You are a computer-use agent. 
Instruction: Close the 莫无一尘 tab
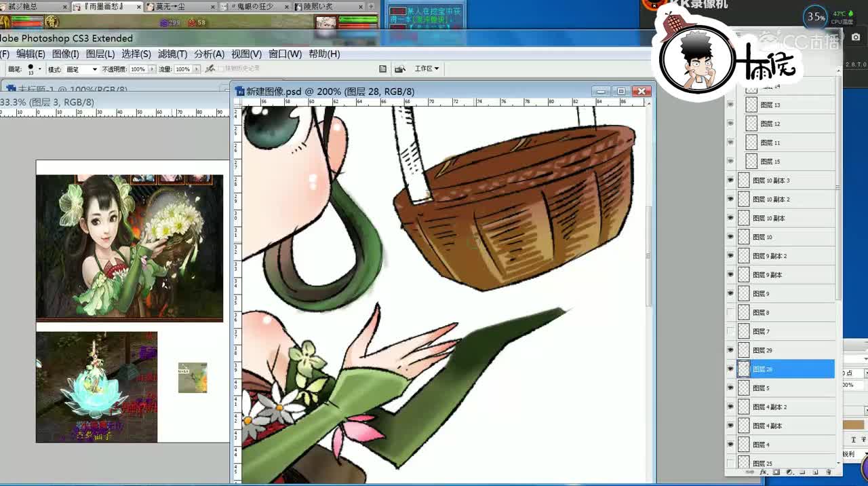tap(212, 6)
